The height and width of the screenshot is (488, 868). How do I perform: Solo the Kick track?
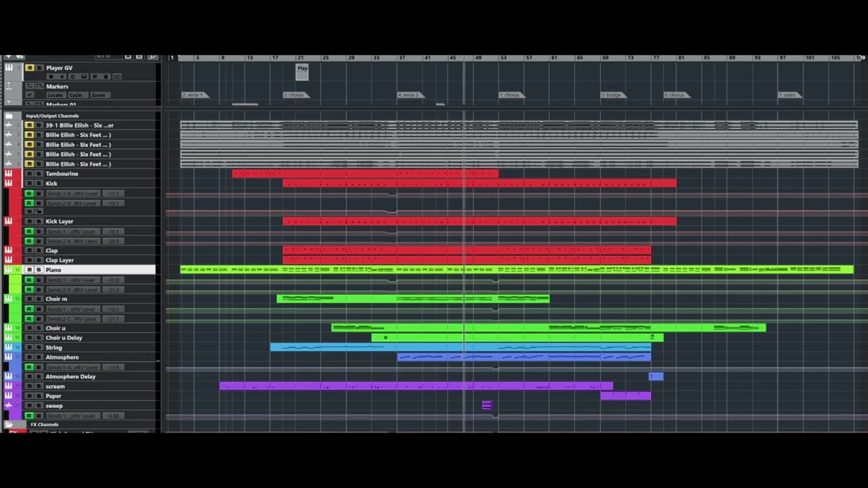[39, 184]
